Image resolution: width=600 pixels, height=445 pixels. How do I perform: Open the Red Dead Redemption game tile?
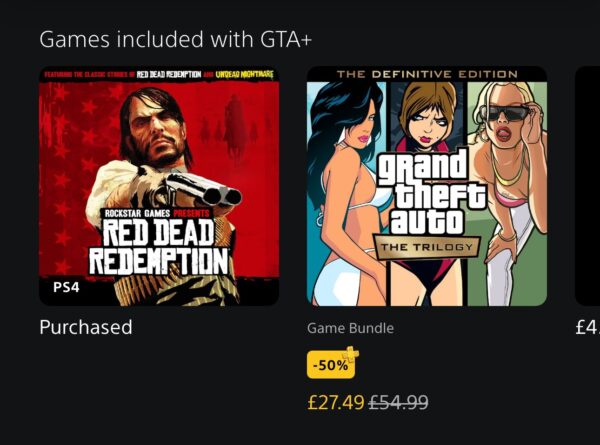pos(159,186)
